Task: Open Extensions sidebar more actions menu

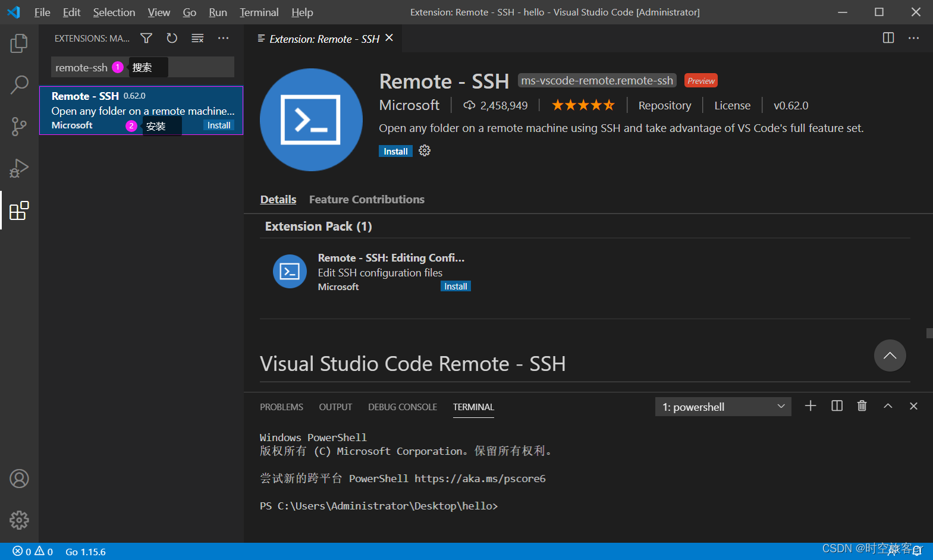Action: 223,39
